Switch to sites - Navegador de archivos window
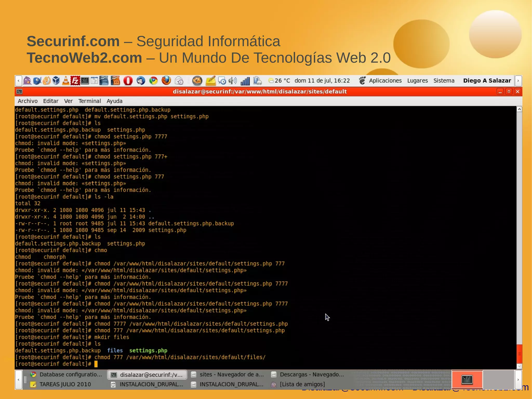 [228, 374]
